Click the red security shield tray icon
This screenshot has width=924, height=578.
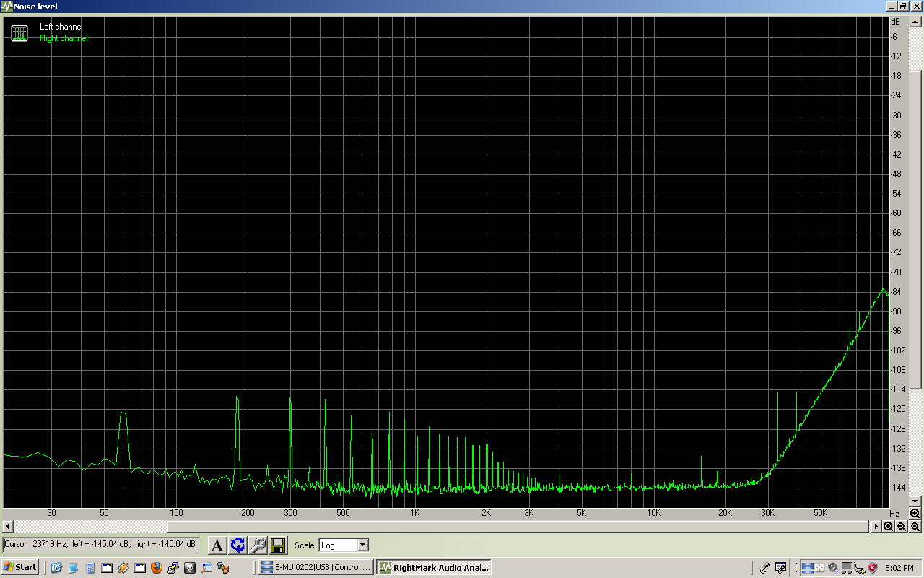click(x=872, y=568)
